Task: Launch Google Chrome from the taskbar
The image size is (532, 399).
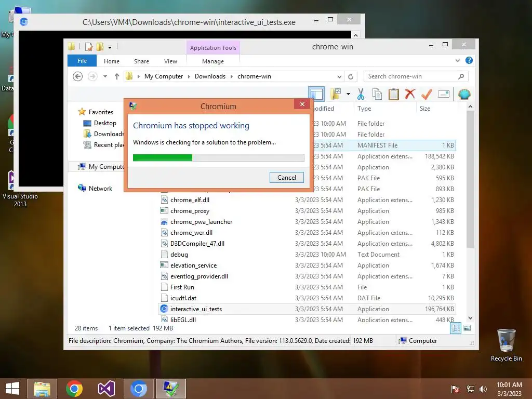Action: [x=74, y=389]
